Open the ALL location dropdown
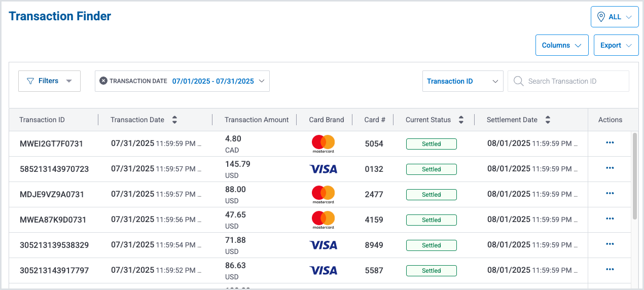 pos(614,17)
